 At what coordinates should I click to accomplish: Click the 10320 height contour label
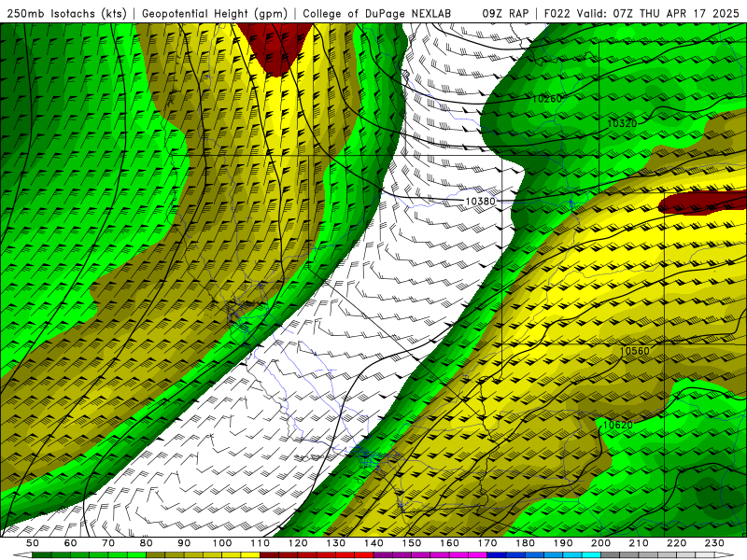(x=622, y=124)
